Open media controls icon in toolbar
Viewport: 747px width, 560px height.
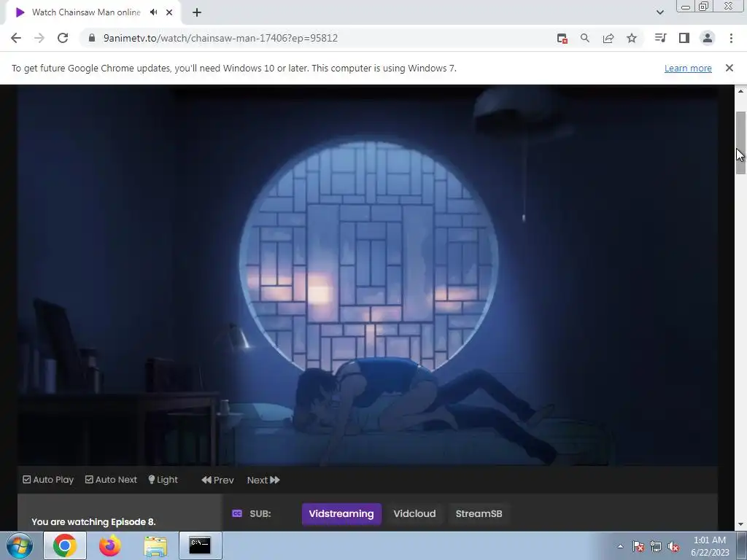click(660, 38)
